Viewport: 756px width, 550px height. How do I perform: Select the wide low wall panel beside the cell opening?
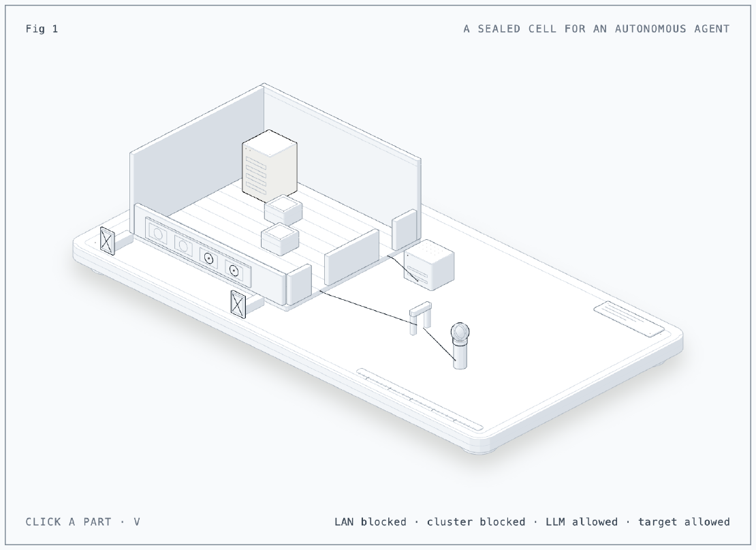pos(351,257)
